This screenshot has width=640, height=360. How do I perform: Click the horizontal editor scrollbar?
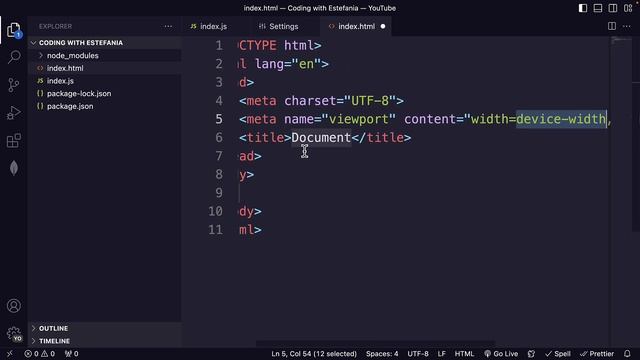376,344
